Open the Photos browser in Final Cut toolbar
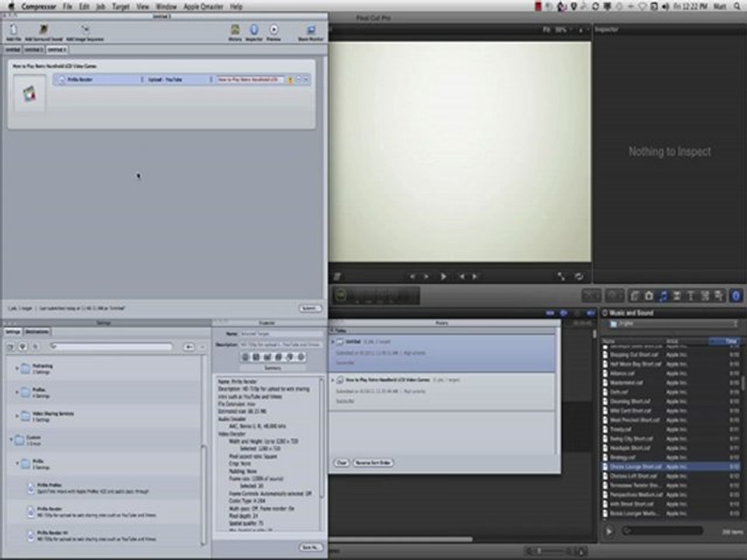Viewport: 747px width, 560px height. point(649,296)
